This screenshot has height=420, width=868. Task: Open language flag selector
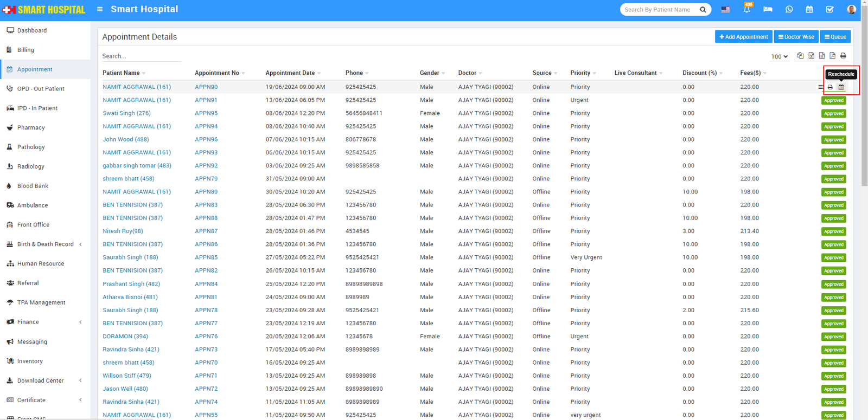[725, 10]
